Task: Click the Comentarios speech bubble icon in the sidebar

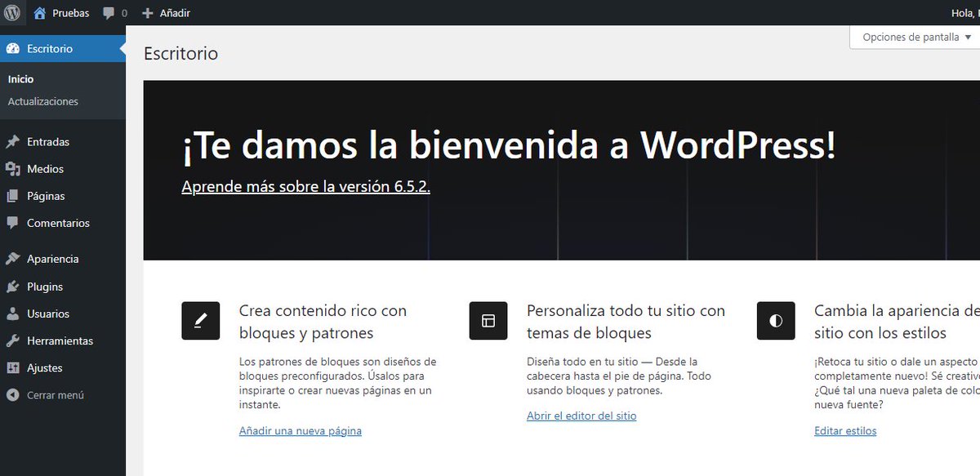Action: 12,223
